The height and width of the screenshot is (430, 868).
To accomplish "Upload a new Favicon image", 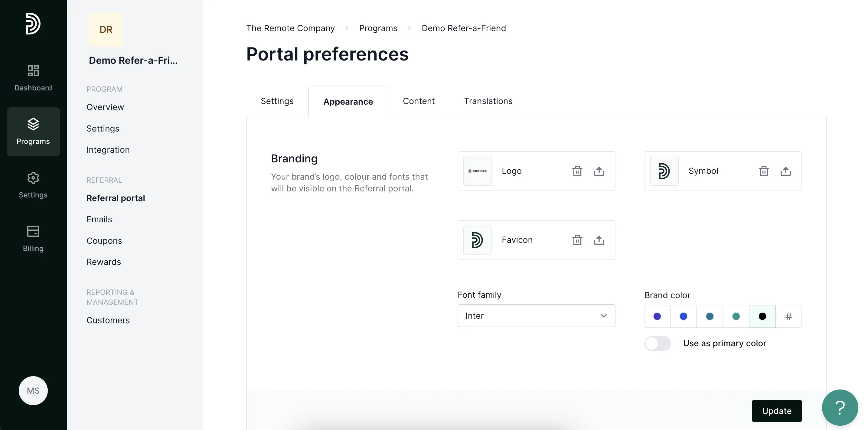I will [599, 240].
